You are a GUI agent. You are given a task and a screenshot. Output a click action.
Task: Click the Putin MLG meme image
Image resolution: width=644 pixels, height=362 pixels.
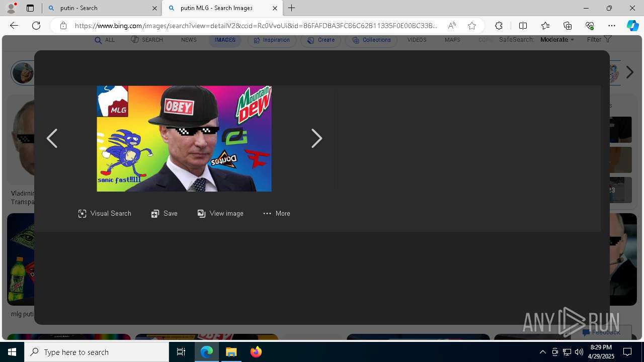pyautogui.click(x=184, y=139)
